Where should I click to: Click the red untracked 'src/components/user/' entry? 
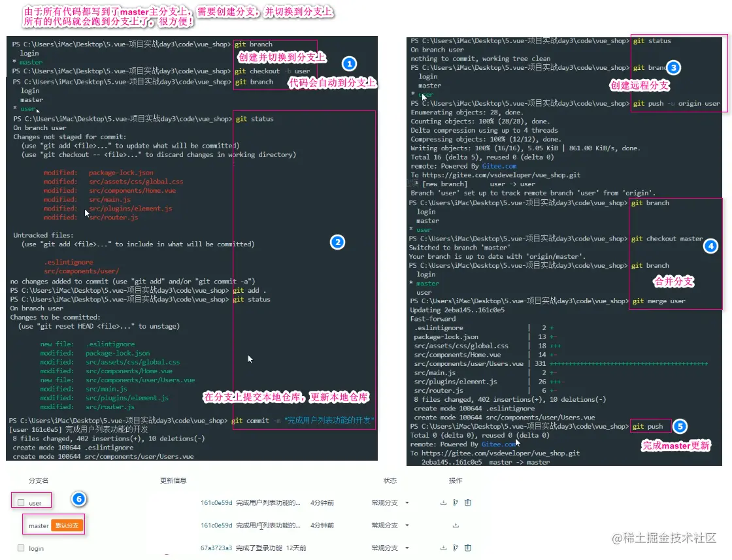[x=82, y=271]
